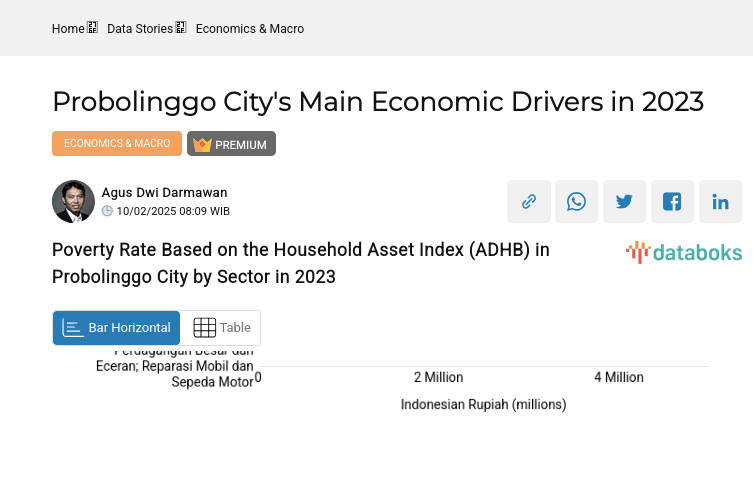Select the Bar Horizontal chart view
The width and height of the screenshot is (753, 498).
[116, 328]
